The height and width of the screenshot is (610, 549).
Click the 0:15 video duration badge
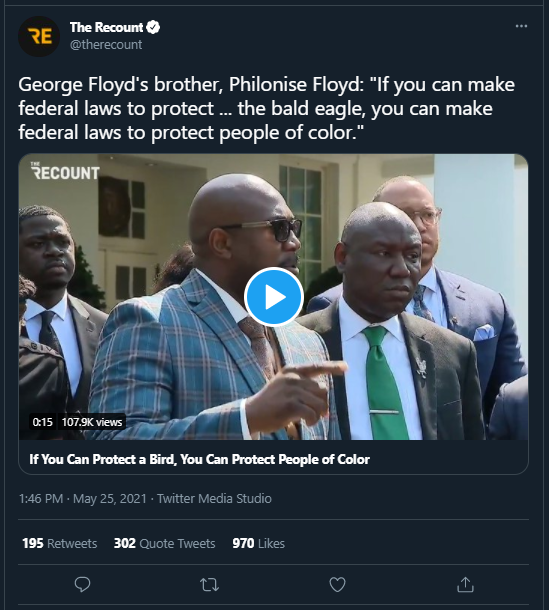tap(42, 422)
